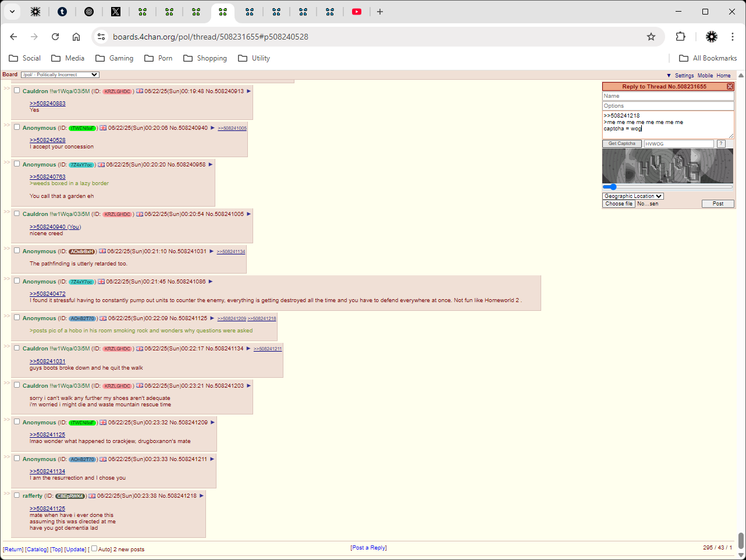Open the Utility bookmarks folder
Screen dimensions: 746x560
click(254, 58)
